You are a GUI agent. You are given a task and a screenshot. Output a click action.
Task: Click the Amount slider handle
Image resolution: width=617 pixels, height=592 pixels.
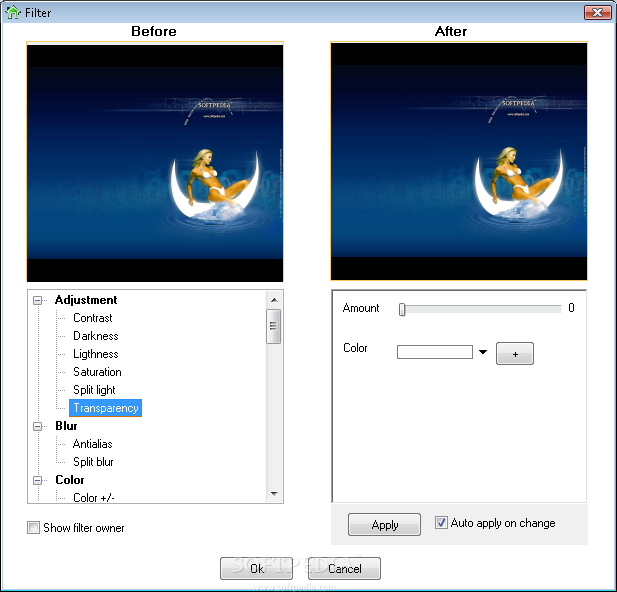(x=402, y=309)
